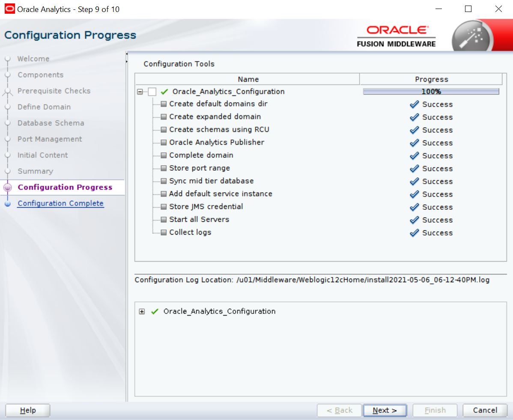Open the Database Schema step
The image size is (513, 420).
coord(51,123)
